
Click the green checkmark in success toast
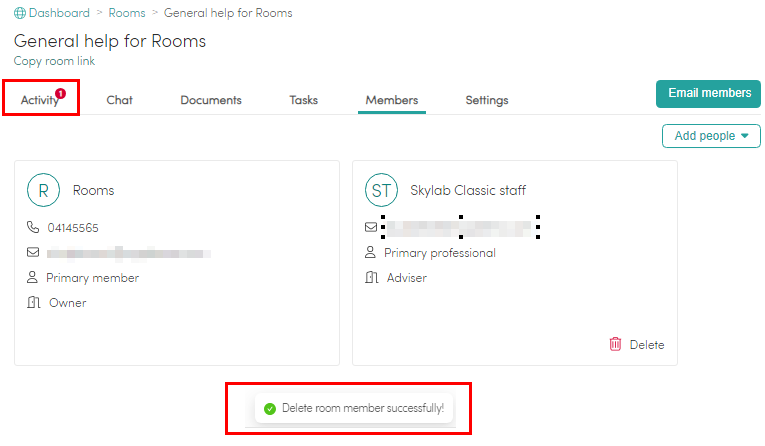tap(270, 409)
